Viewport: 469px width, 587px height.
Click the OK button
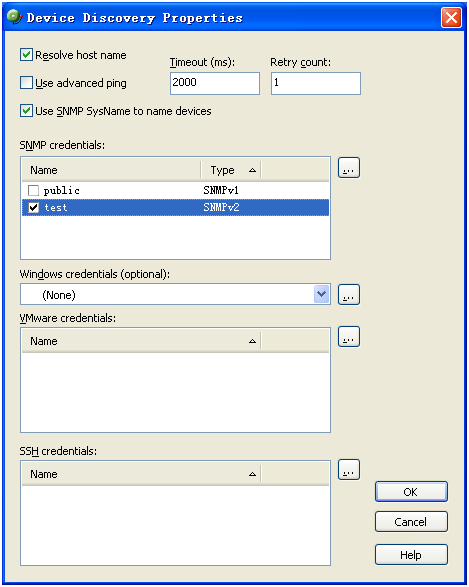411,492
